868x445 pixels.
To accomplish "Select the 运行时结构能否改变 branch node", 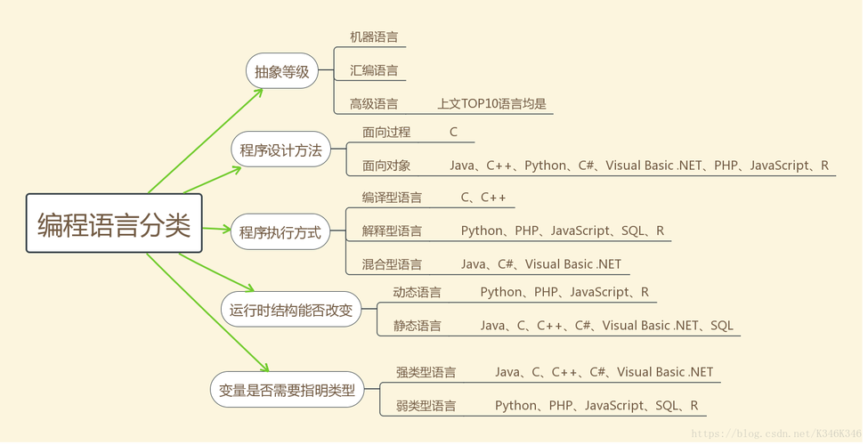I will pos(291,310).
